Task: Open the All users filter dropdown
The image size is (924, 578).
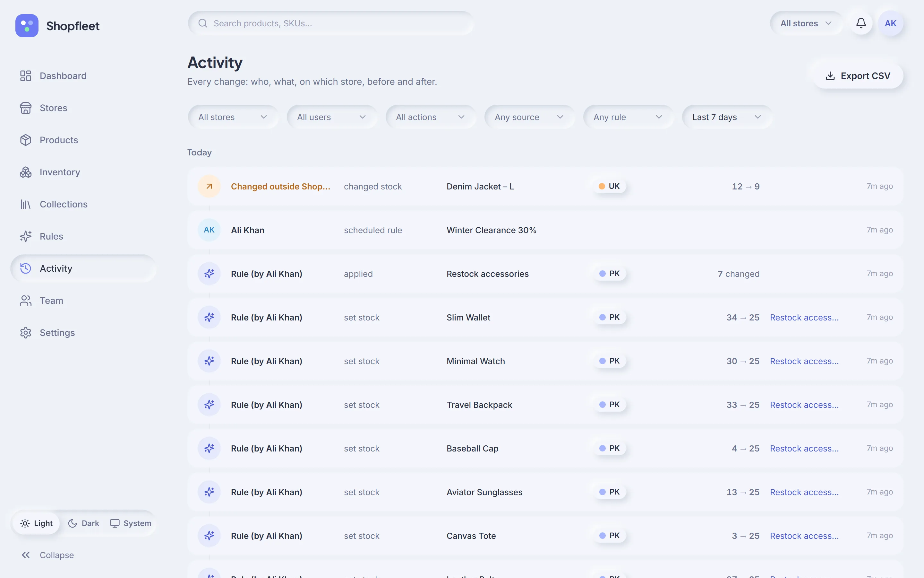Action: click(x=331, y=117)
